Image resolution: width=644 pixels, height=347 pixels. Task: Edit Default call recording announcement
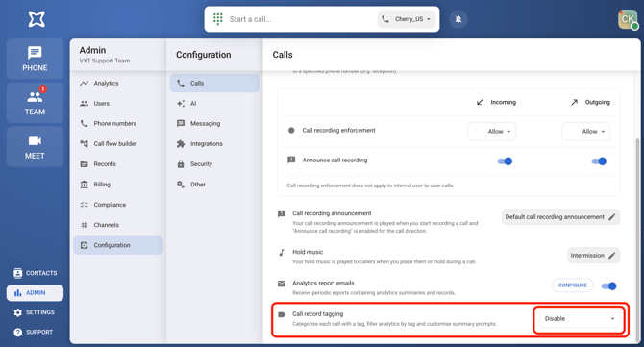[560, 217]
